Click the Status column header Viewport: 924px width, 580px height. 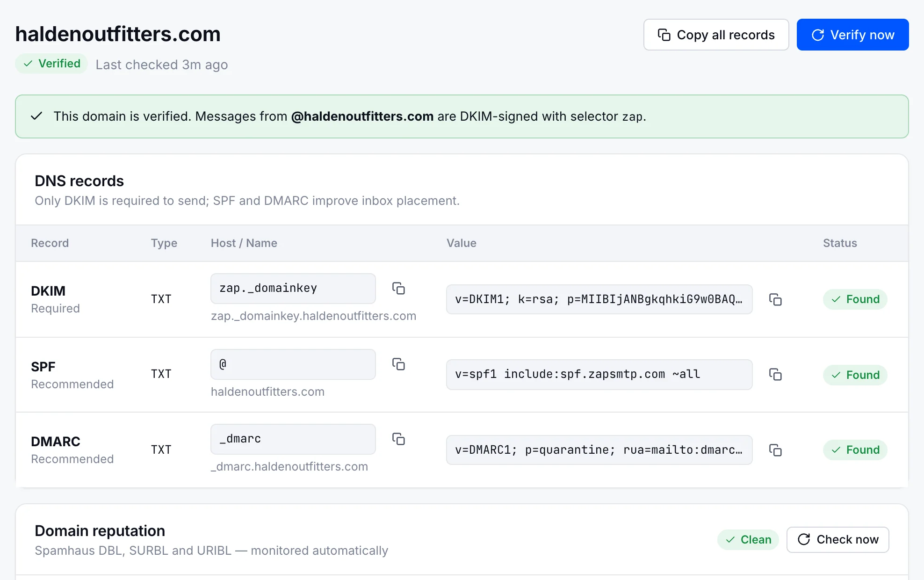840,243
